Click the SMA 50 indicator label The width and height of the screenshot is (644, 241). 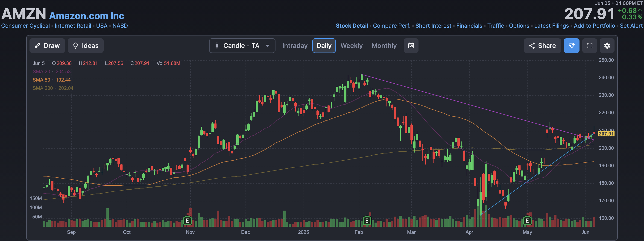click(x=41, y=80)
